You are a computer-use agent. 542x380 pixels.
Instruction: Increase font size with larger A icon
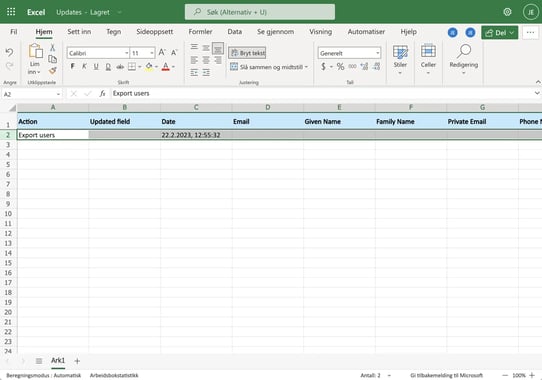coord(161,53)
